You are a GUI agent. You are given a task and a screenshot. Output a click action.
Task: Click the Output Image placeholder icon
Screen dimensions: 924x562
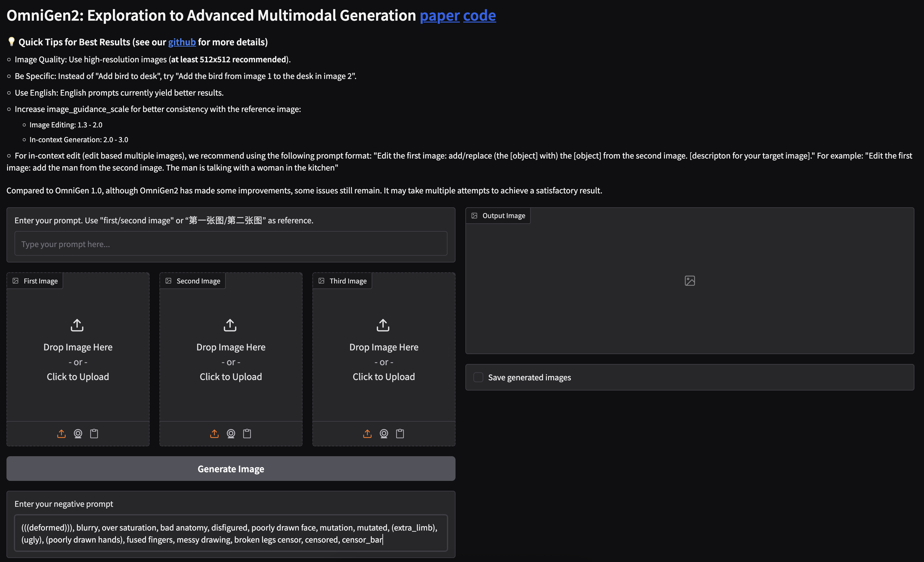click(x=689, y=280)
